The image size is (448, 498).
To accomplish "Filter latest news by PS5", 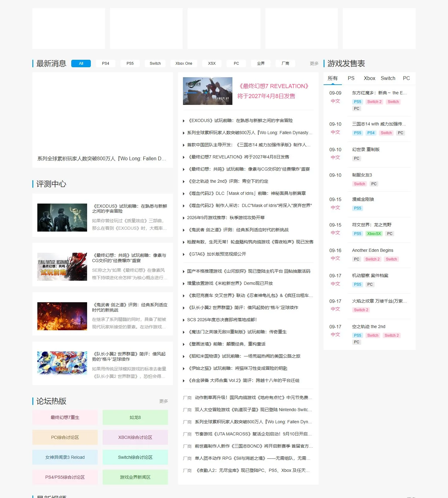I will click(130, 63).
